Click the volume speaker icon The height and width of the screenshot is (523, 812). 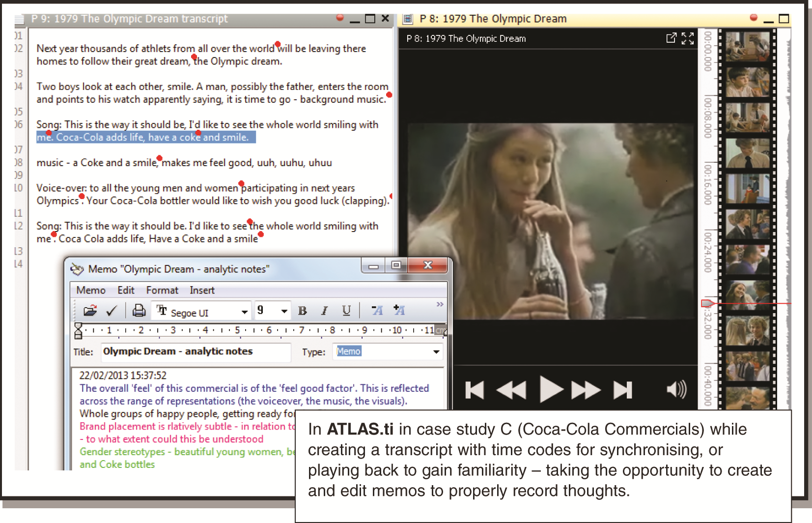[x=676, y=390]
